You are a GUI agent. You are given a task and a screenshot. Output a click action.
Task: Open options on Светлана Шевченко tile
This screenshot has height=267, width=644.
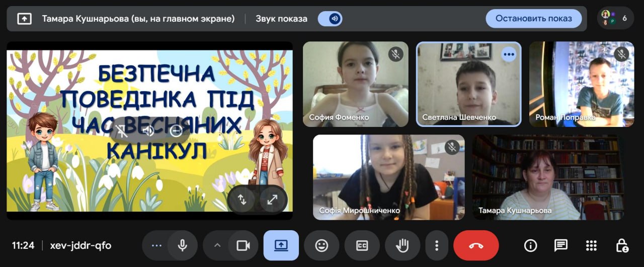509,54
